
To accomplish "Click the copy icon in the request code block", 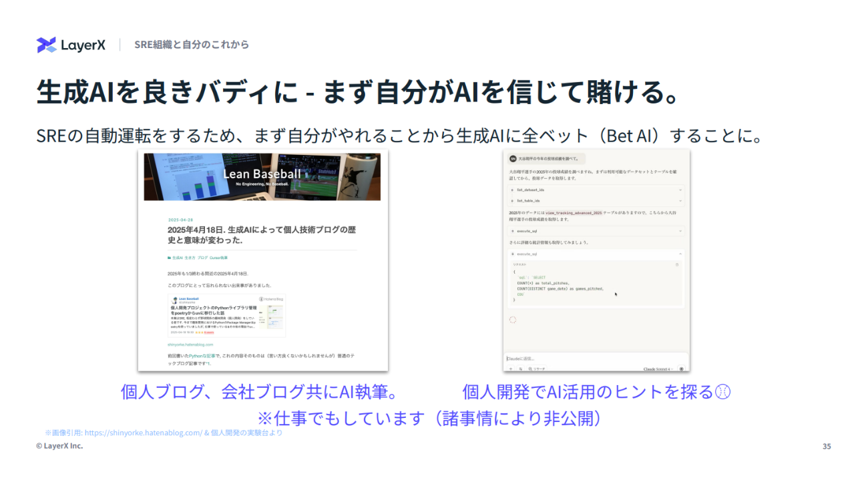I will 677,265.
